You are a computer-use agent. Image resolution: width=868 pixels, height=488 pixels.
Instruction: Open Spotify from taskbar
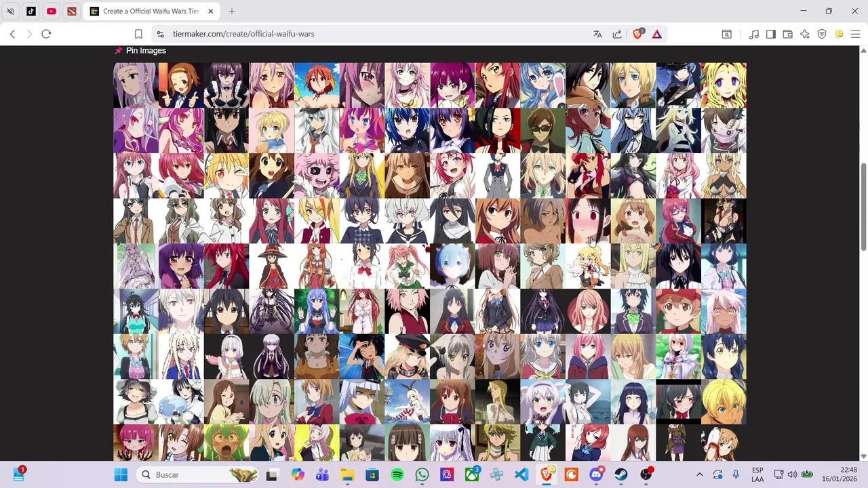tap(397, 474)
